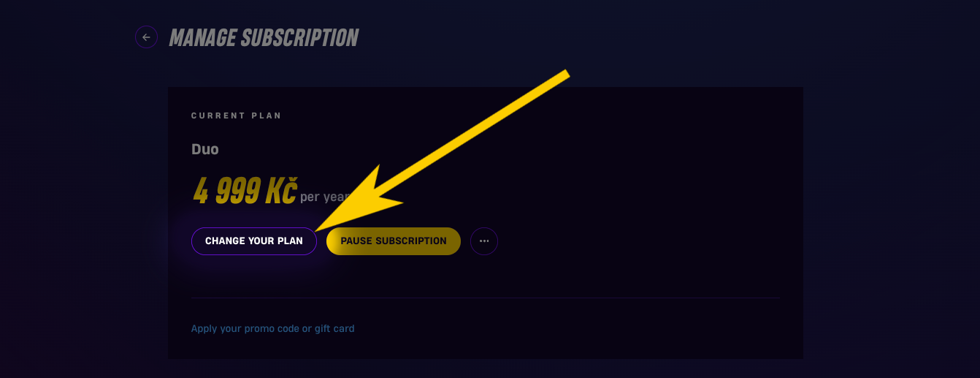Click the 4 999 Kč price
This screenshot has height=378, width=980.
[245, 192]
